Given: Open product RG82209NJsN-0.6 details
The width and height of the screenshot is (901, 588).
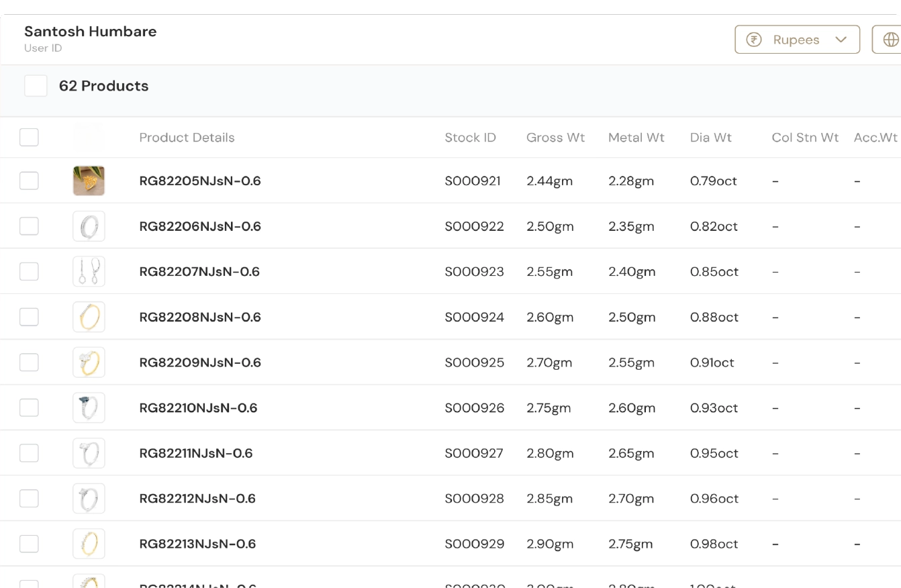Looking at the screenshot, I should click(200, 362).
